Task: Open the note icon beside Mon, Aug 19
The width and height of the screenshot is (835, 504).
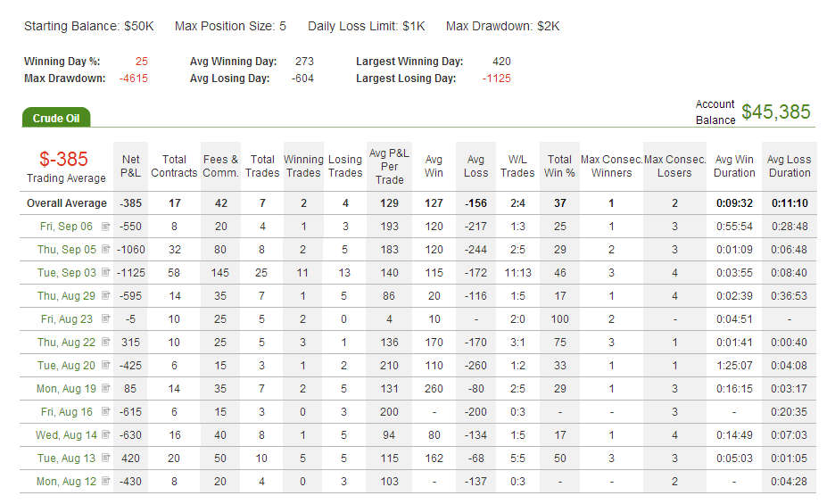Action: 105,388
